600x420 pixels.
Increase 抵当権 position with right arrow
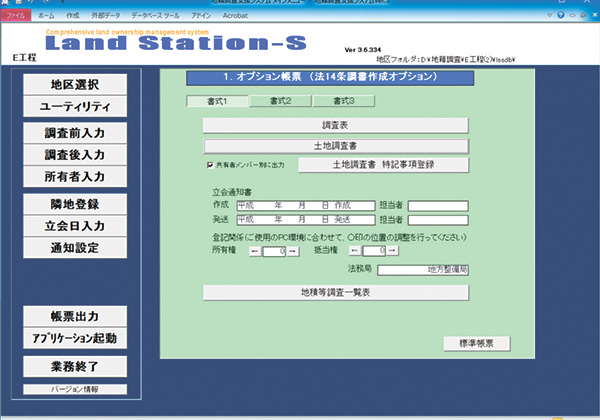pos(393,250)
